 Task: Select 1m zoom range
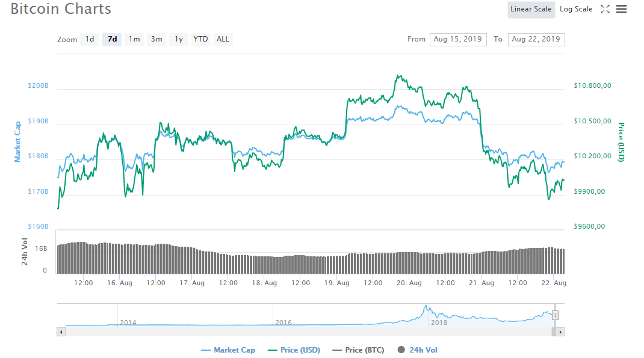[134, 40]
